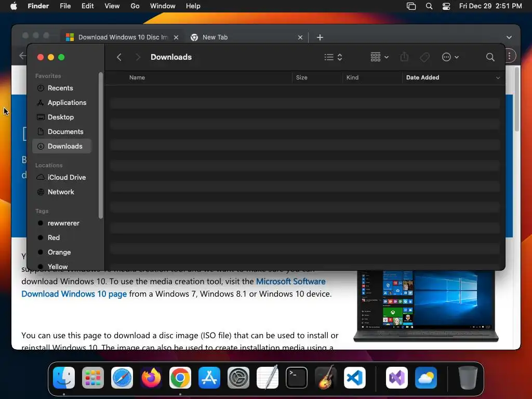532x399 pixels.
Task: Open Network location in sidebar
Action: click(61, 192)
